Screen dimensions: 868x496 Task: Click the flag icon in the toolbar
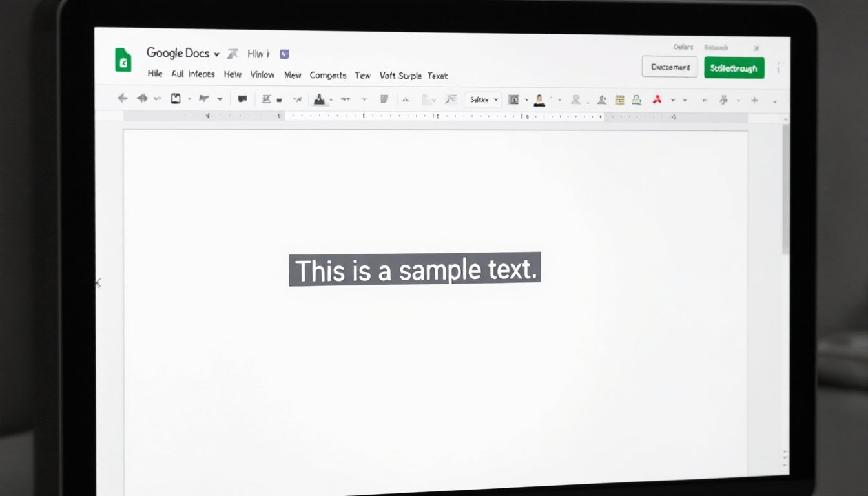coord(204,99)
